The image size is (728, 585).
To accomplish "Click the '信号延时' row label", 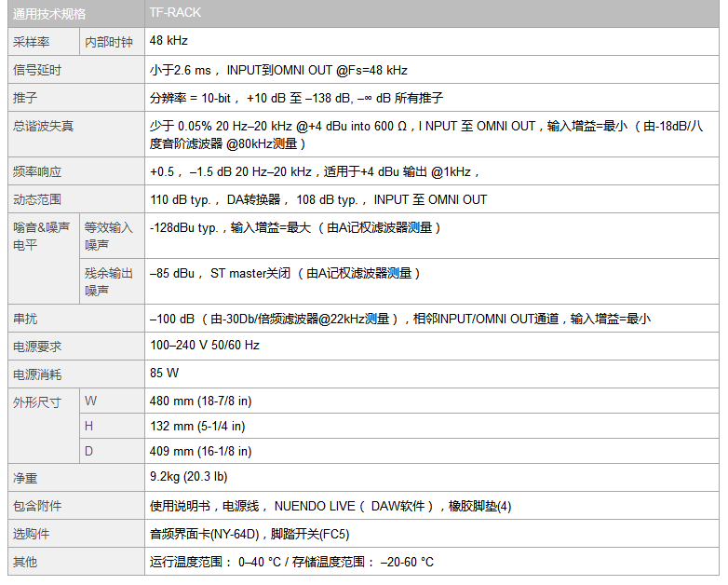I will (37, 70).
